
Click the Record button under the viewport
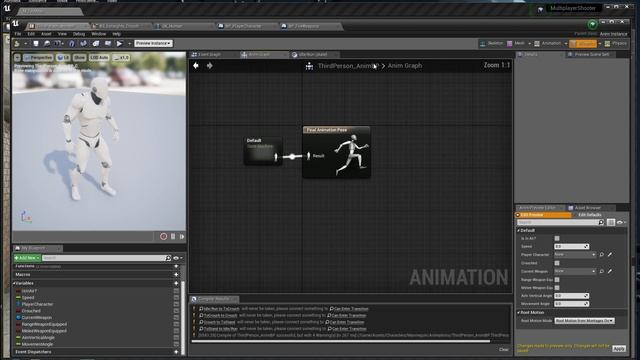[163, 236]
